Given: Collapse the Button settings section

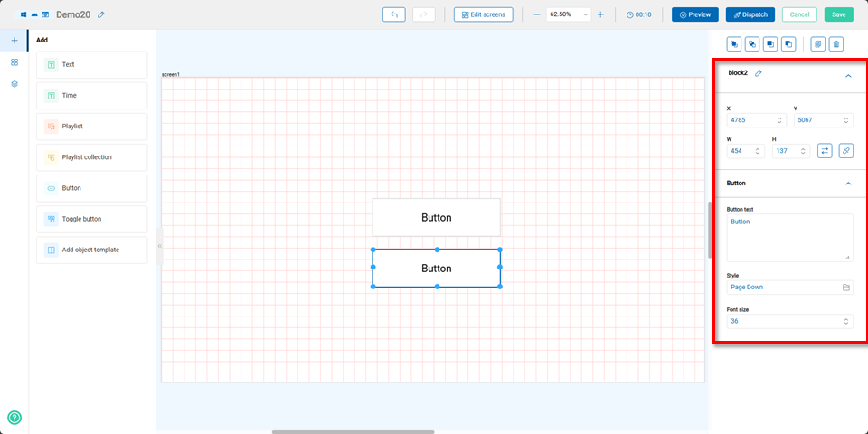Looking at the screenshot, I should pos(848,184).
